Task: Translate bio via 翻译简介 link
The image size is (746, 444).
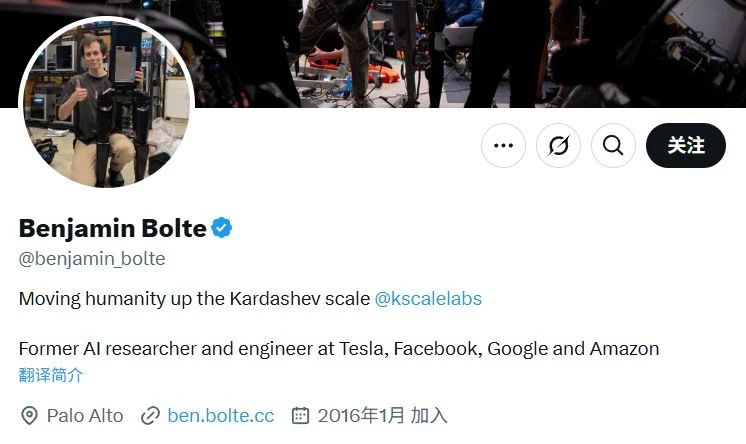Action: (51, 375)
